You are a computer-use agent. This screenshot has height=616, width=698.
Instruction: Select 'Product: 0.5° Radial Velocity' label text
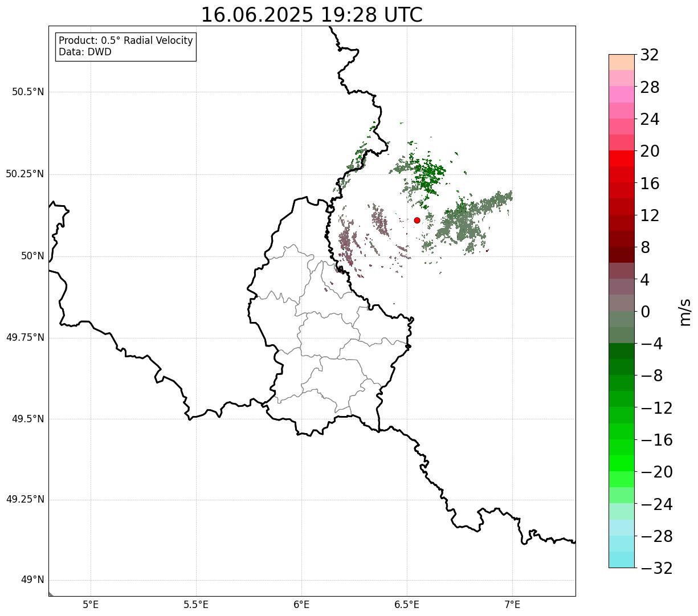pyautogui.click(x=126, y=41)
